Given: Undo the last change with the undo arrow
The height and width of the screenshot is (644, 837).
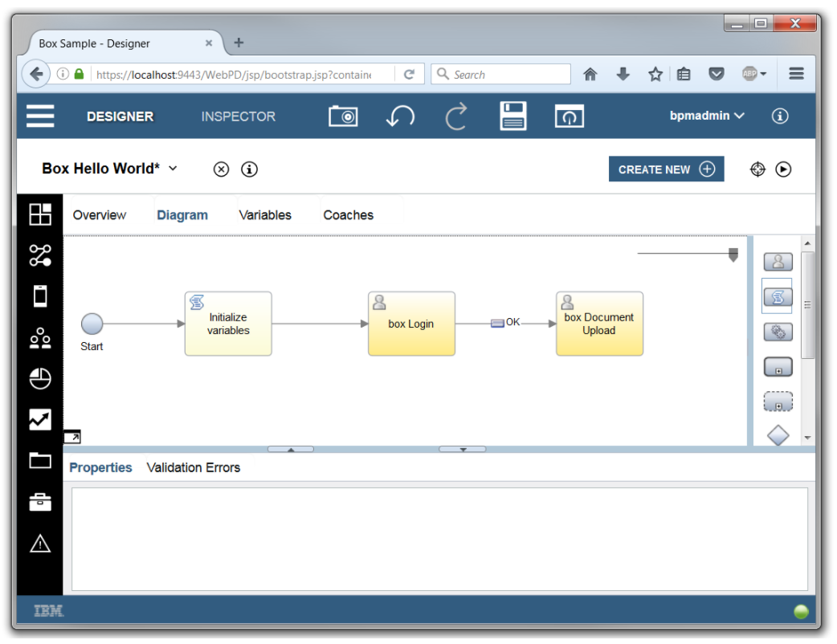Looking at the screenshot, I should 399,115.
